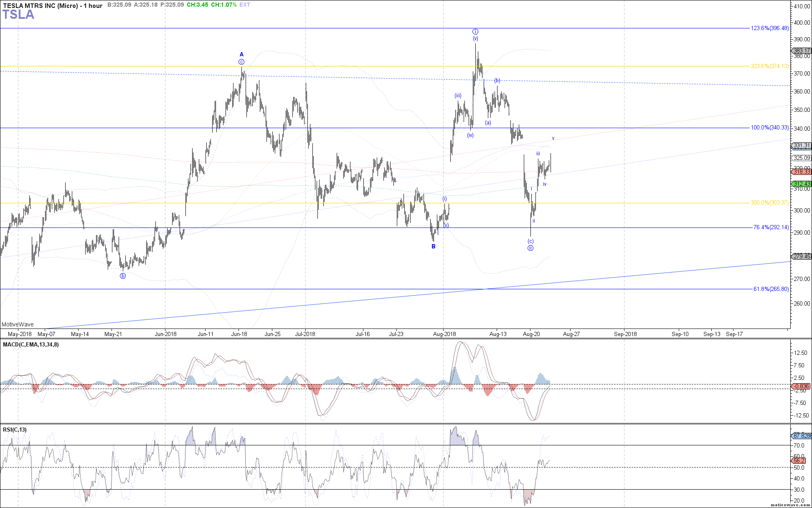Select the bold wave B label
The image size is (812, 508).
tap(434, 246)
